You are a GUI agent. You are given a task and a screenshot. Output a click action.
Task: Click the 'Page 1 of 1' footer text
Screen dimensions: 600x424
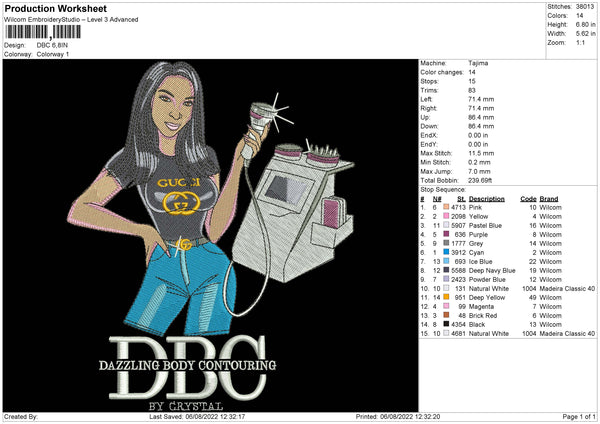click(579, 416)
